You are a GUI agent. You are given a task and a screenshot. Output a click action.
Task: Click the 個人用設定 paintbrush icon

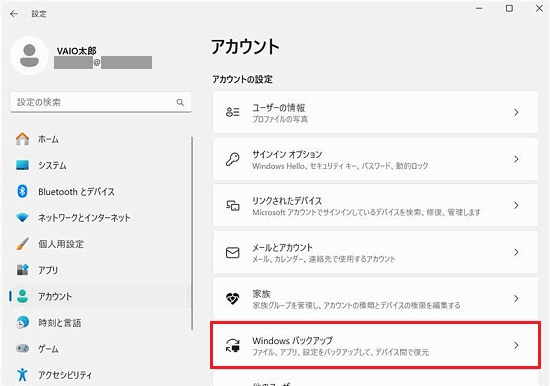[x=22, y=244]
